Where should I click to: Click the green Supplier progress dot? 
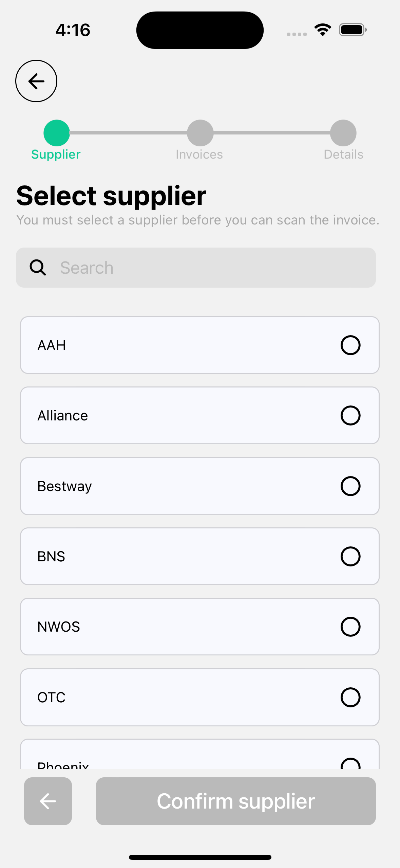[57, 133]
